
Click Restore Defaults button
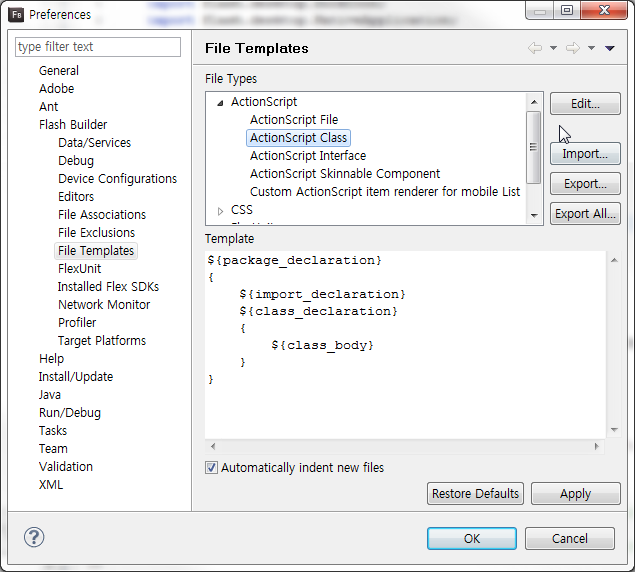pos(475,493)
